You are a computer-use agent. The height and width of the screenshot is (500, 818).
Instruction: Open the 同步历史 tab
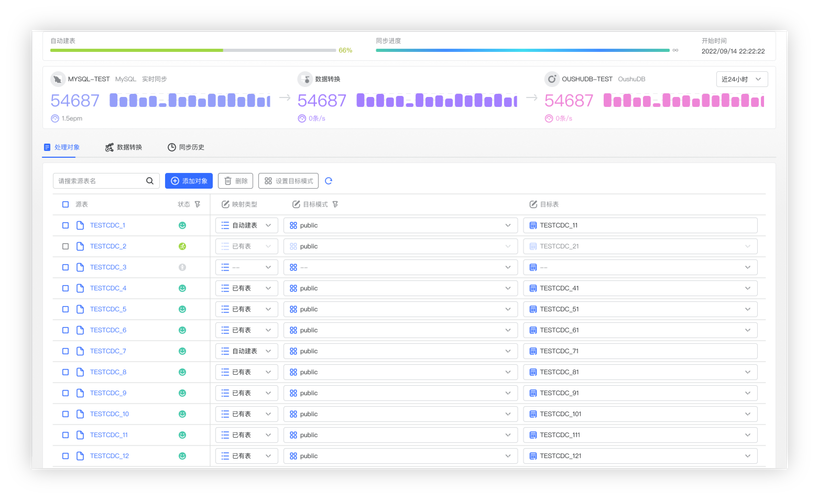[186, 147]
